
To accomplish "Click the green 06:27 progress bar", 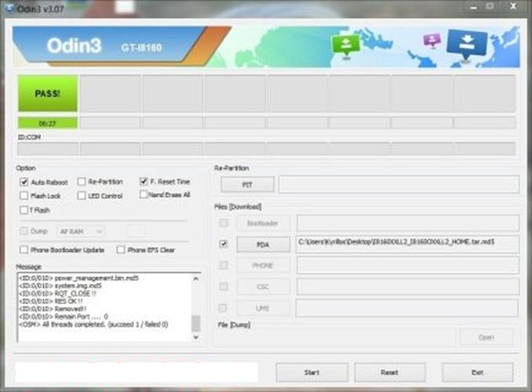I will click(x=48, y=123).
